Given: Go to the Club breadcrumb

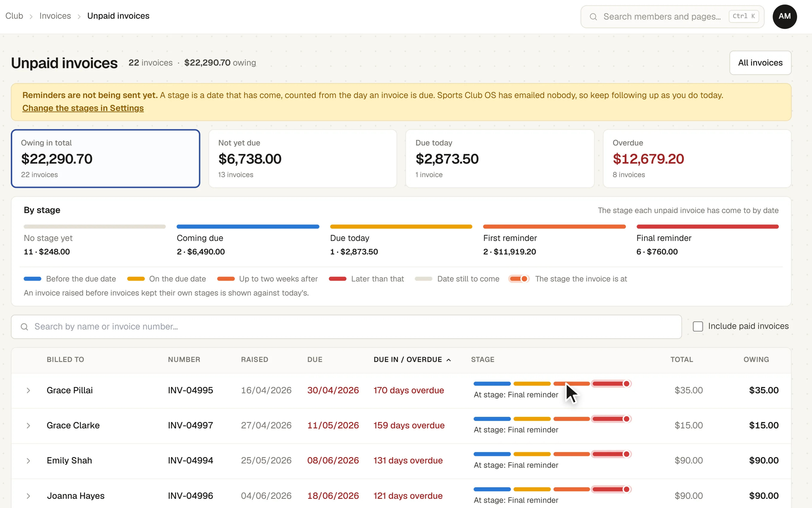Looking at the screenshot, I should coord(14,16).
